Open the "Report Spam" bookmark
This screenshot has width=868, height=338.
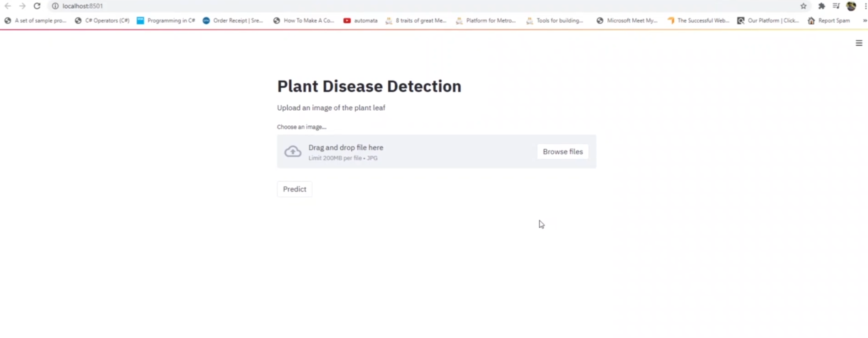pos(829,21)
